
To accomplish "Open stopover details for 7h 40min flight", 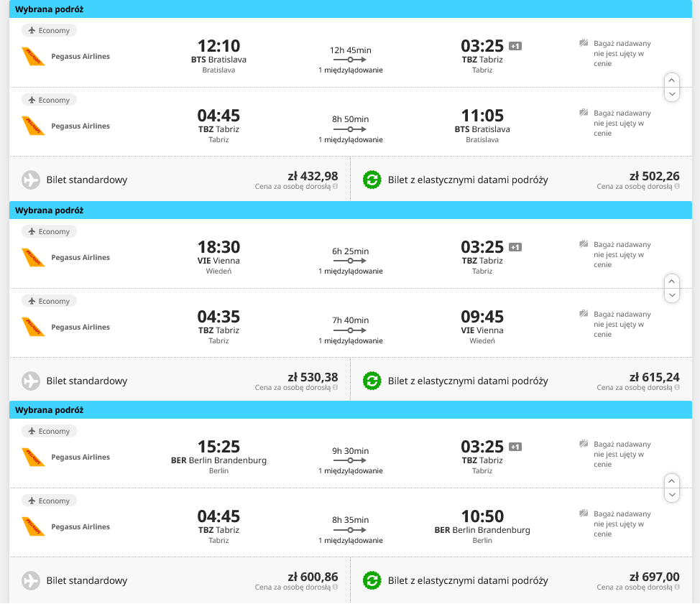I will click(x=351, y=341).
